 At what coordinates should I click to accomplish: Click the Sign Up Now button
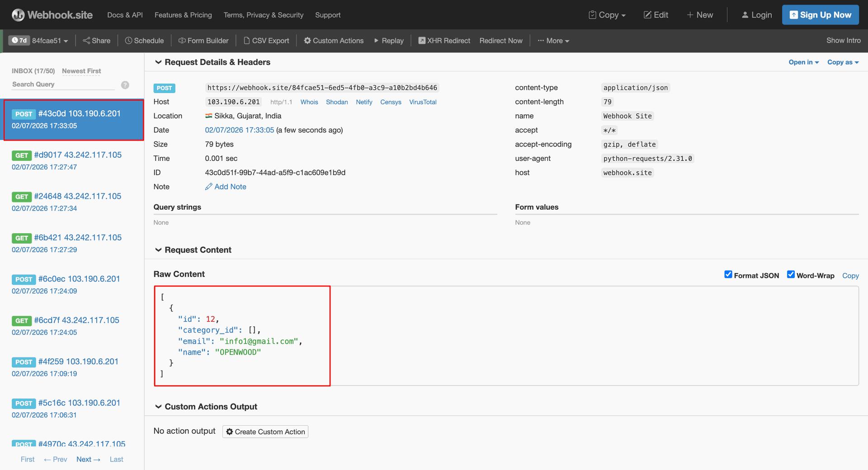tap(821, 15)
